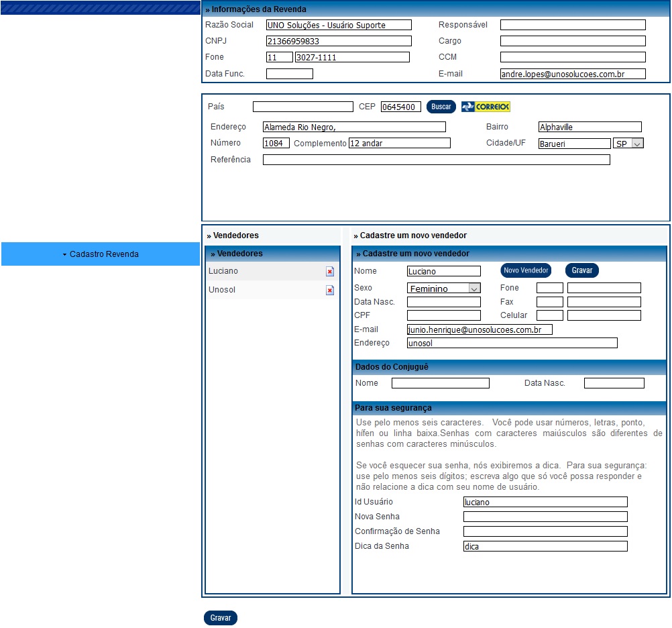Focus the Razão Social field
Screen dimensions: 672x628
point(339,25)
